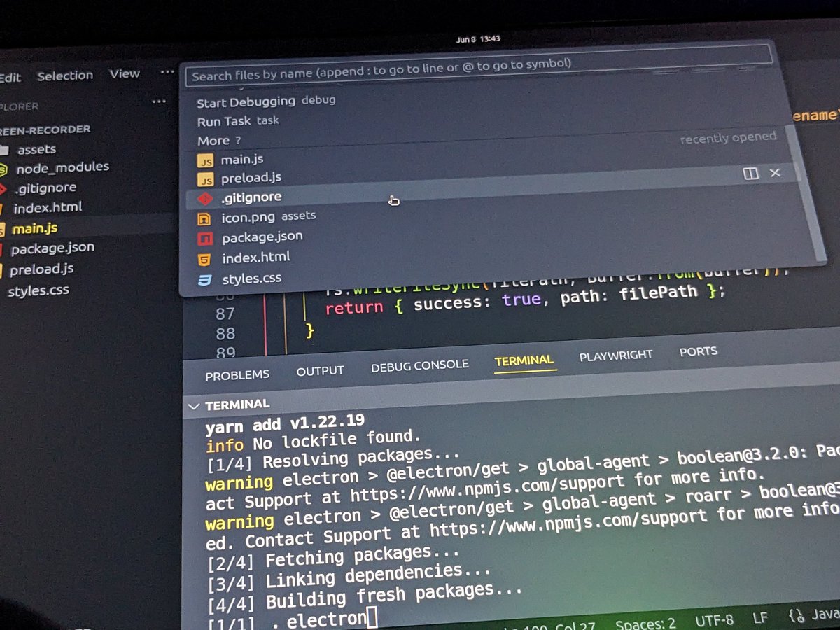Switch to the DEBUG CONSOLE tab
840x630 pixels.
[x=420, y=365]
